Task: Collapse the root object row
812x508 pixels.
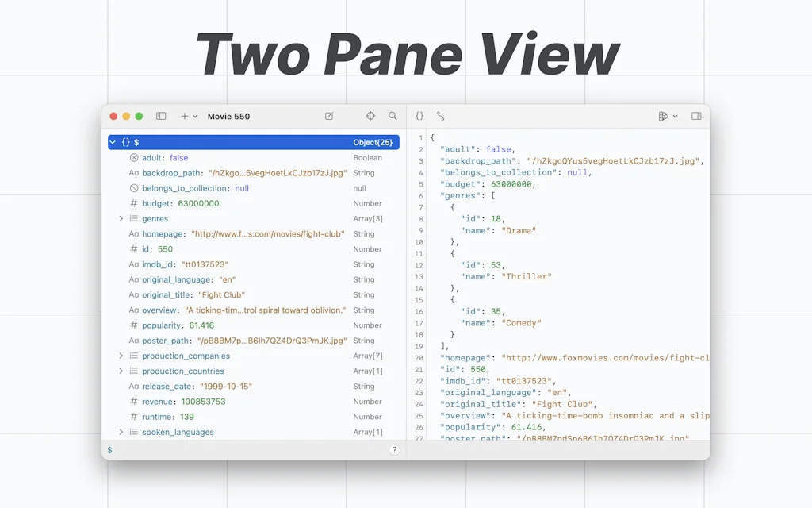Action: coord(113,141)
